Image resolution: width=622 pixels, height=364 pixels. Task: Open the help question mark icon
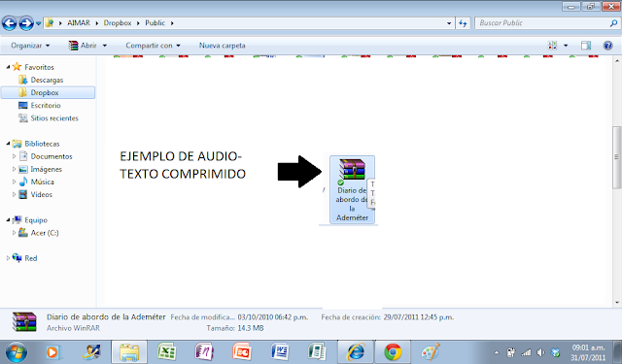click(607, 46)
